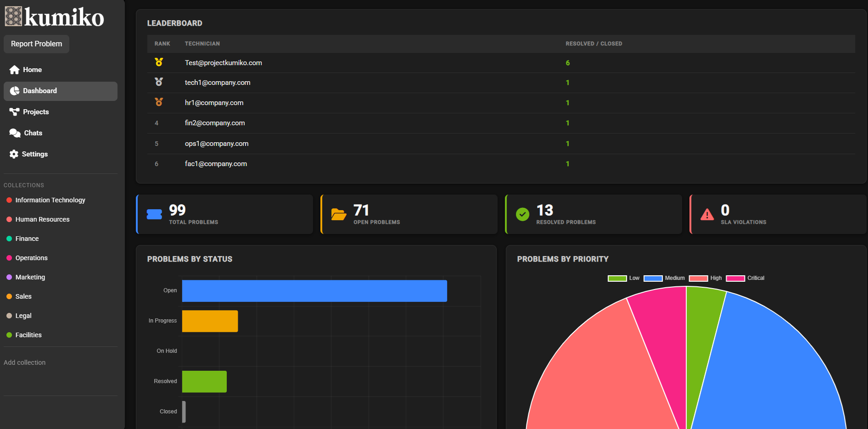This screenshot has width=868, height=429.
Task: Click the green checkmark Resolved Problems icon
Action: (x=522, y=214)
